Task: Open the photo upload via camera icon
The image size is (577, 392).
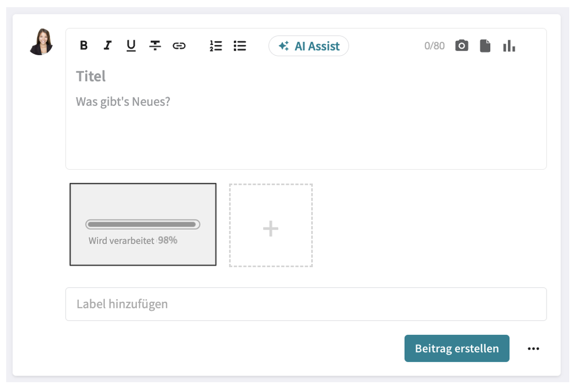Action: tap(461, 45)
